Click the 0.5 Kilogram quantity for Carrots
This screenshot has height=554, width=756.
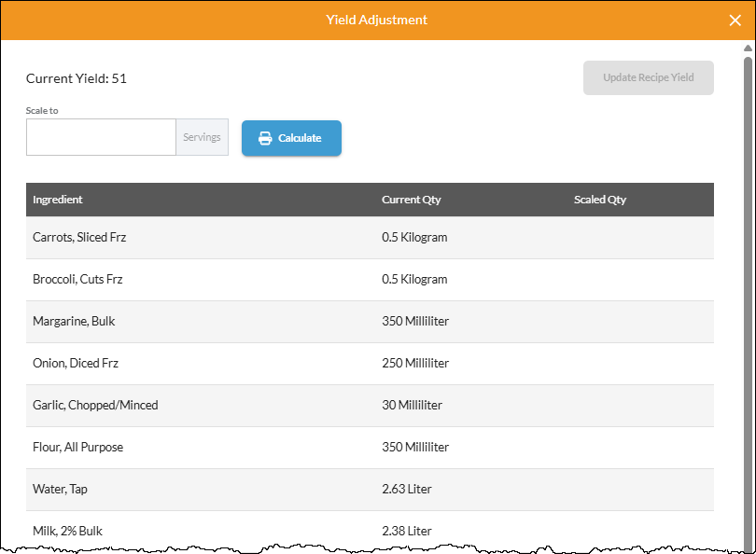pos(414,238)
